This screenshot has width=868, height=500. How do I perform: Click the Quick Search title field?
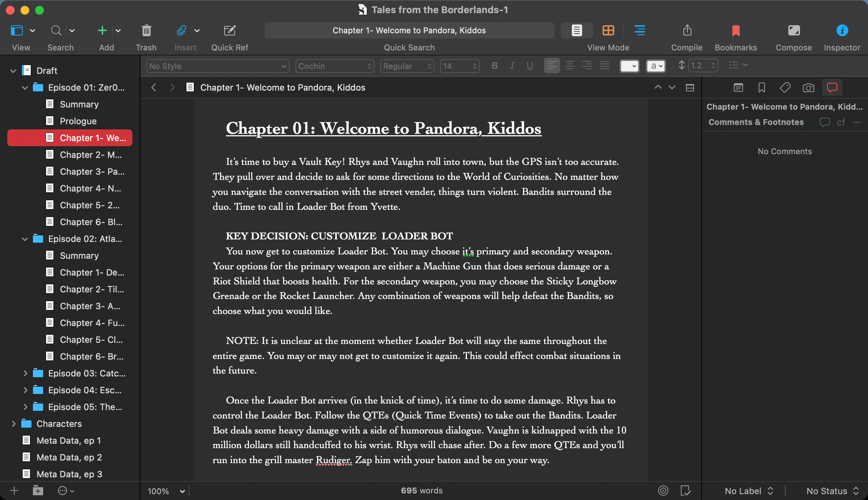pyautogui.click(x=409, y=30)
